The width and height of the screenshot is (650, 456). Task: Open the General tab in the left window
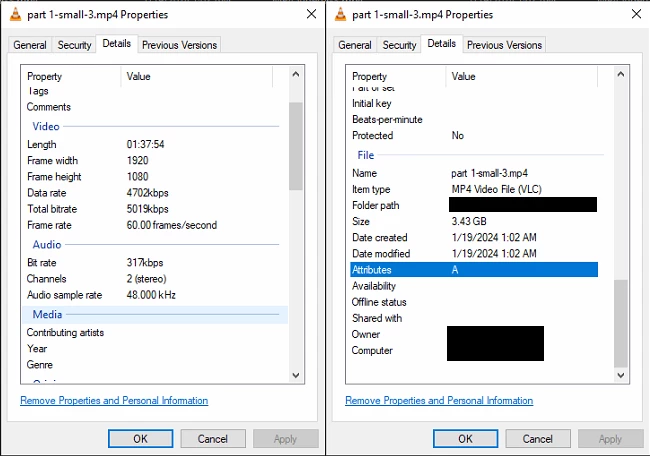pyautogui.click(x=30, y=45)
